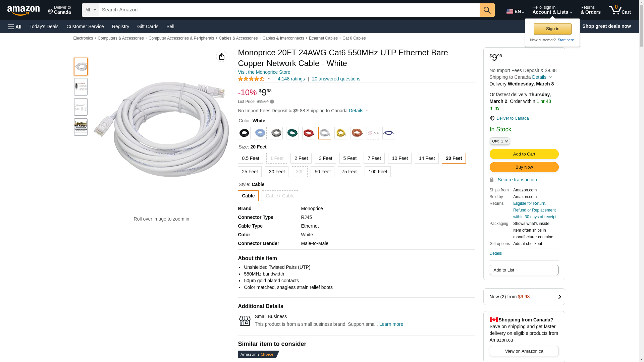The height and width of the screenshot is (362, 644).
Task: Open Today's Deals in navigation bar
Action: coord(44,26)
